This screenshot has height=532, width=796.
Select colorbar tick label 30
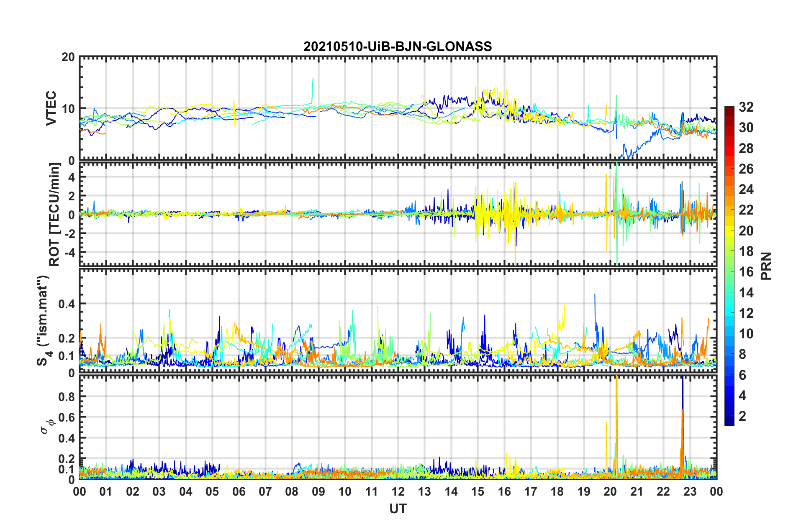[x=746, y=128]
